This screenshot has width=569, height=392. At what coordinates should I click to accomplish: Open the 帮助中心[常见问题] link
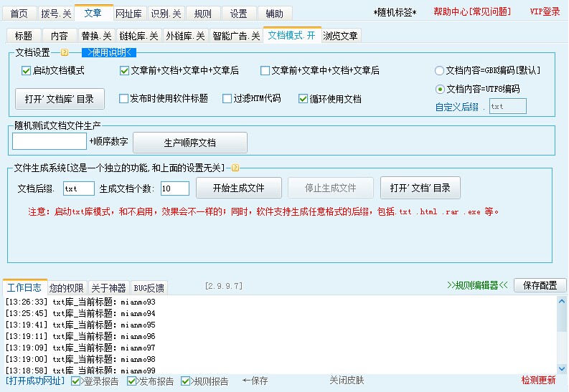pos(472,12)
